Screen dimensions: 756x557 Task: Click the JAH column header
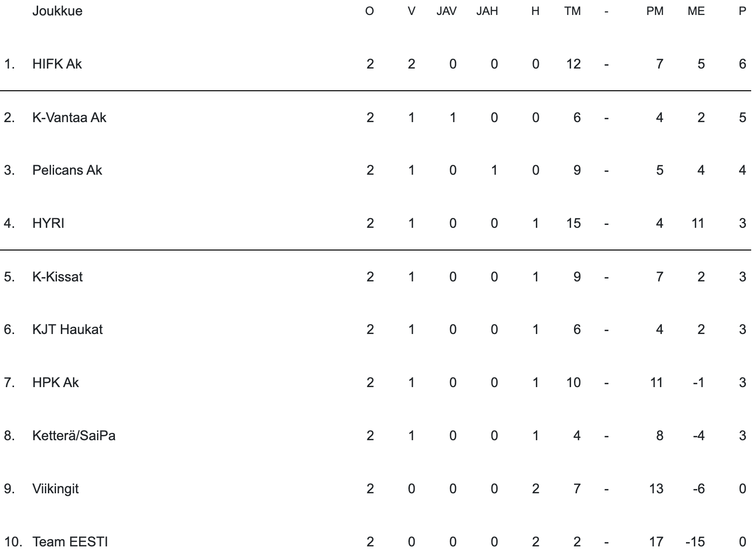[487, 11]
